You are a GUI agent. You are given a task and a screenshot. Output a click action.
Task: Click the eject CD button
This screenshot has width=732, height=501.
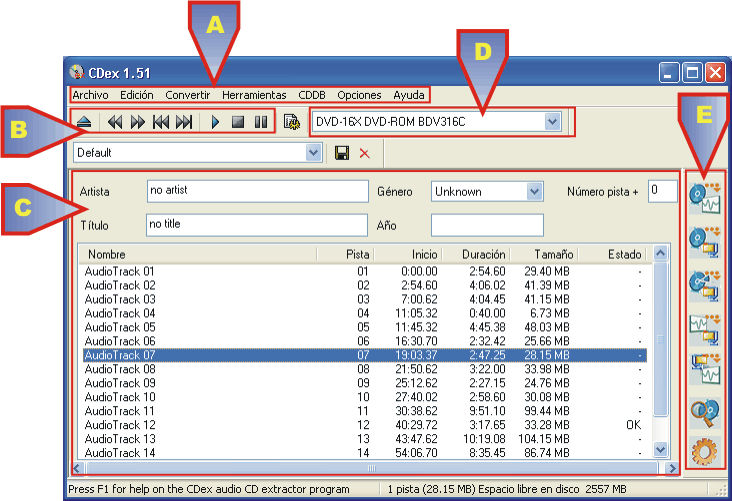[87, 122]
